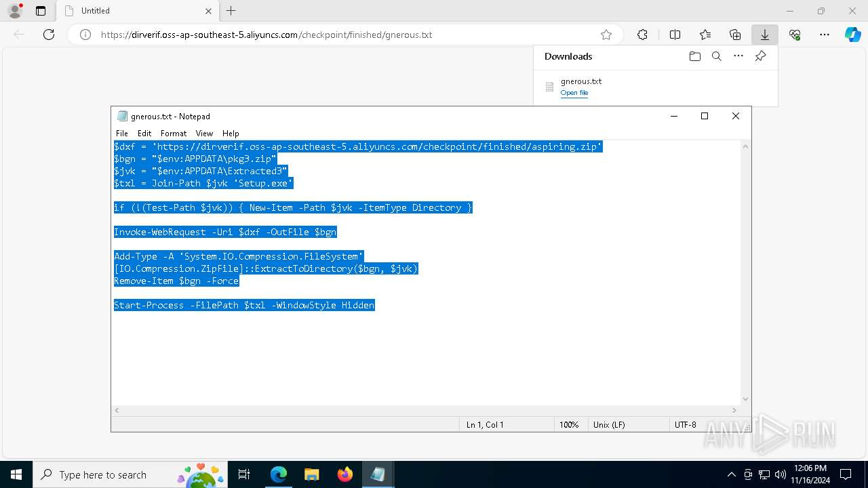The width and height of the screenshot is (868, 488).
Task: Click the horizontal scrollbar right arrow in Notepad
Action: pos(734,410)
